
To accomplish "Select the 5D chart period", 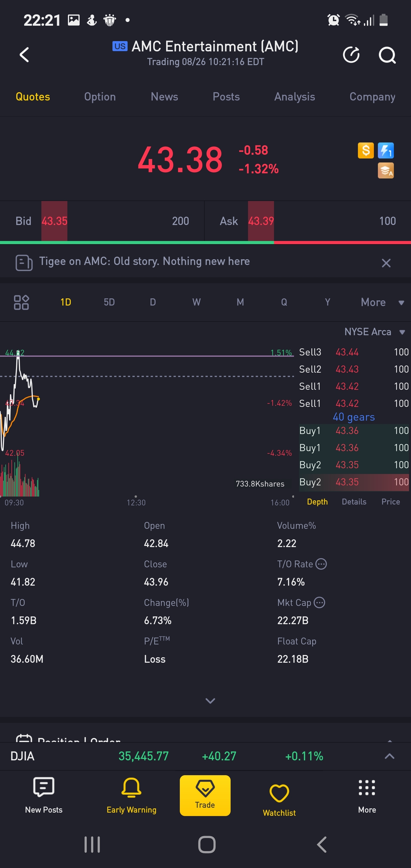I will click(x=109, y=302).
